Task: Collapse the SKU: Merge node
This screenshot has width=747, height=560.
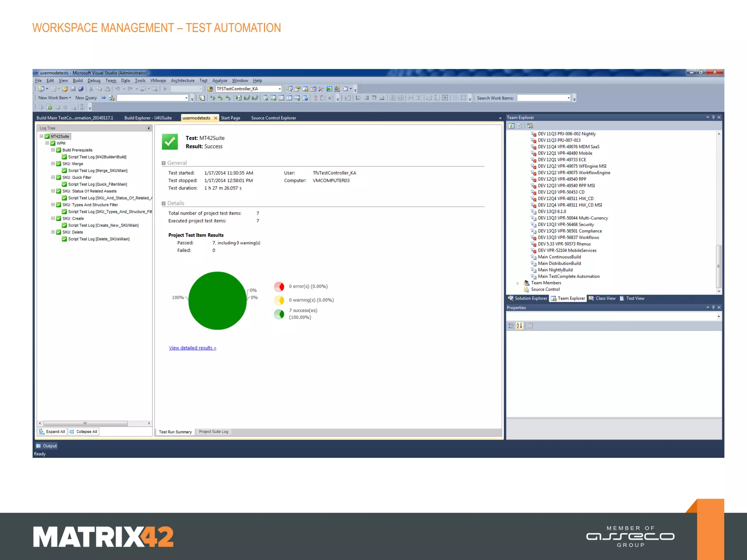Action: [x=53, y=164]
